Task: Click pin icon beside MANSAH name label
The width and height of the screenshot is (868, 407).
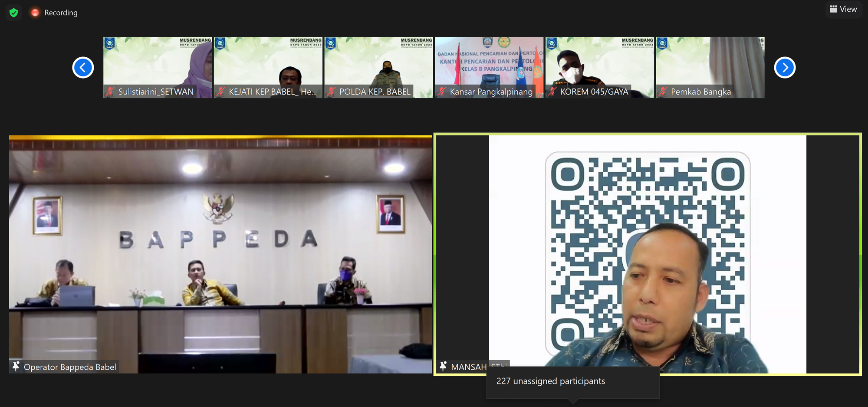Action: click(x=443, y=367)
